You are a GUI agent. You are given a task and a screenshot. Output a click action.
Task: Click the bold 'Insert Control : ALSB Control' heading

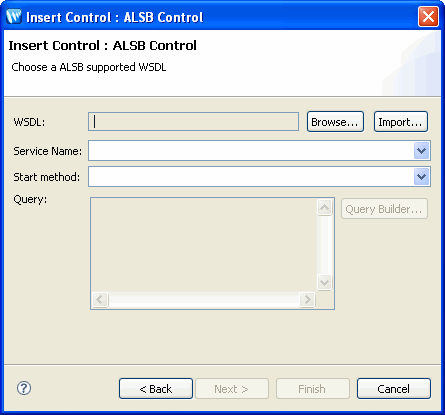pyautogui.click(x=103, y=46)
